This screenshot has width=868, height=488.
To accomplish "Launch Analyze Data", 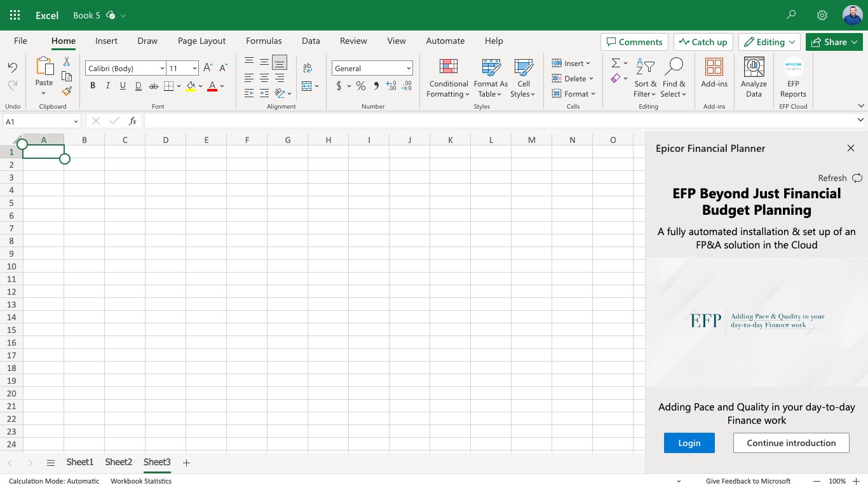I will coord(754,77).
